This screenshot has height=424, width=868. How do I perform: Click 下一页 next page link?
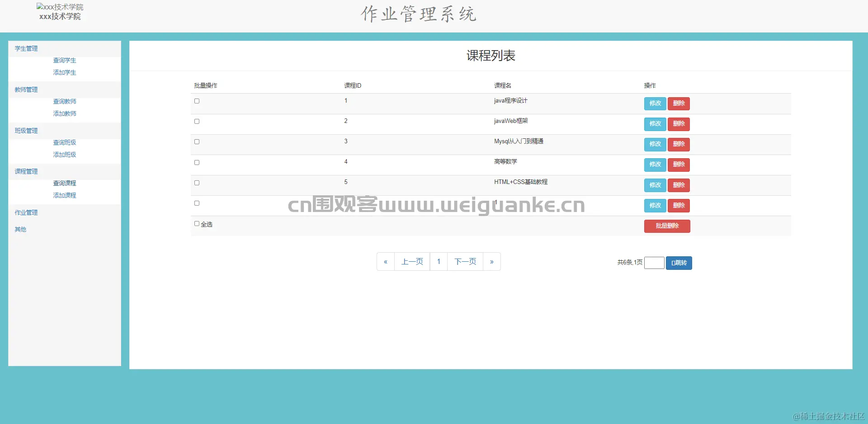click(465, 262)
